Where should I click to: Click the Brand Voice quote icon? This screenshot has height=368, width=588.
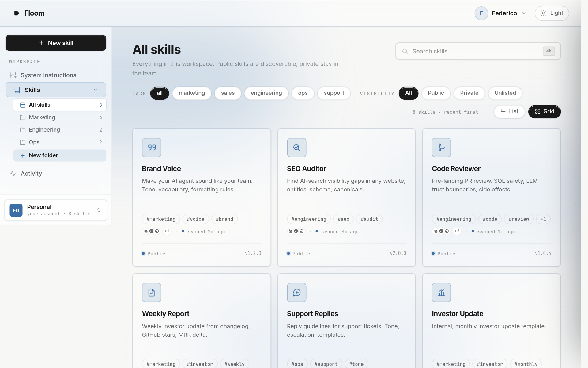coord(152,148)
